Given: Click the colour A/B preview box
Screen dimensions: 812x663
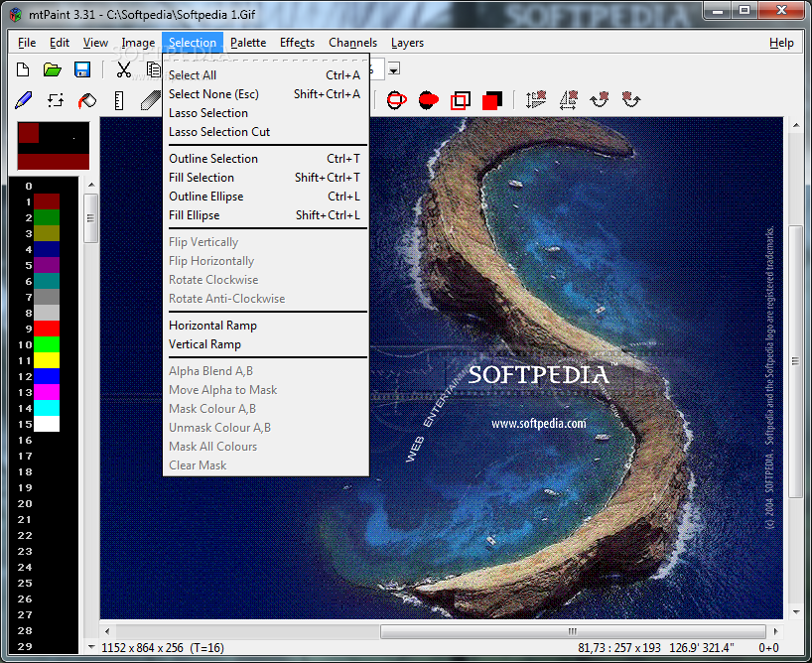Looking at the screenshot, I should tap(54, 146).
